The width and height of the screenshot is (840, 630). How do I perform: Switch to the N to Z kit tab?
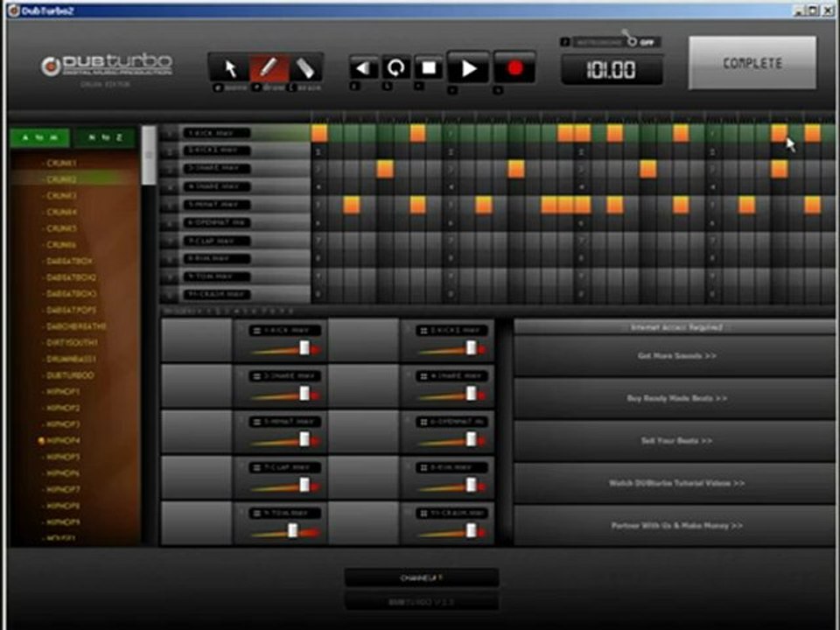(105, 137)
